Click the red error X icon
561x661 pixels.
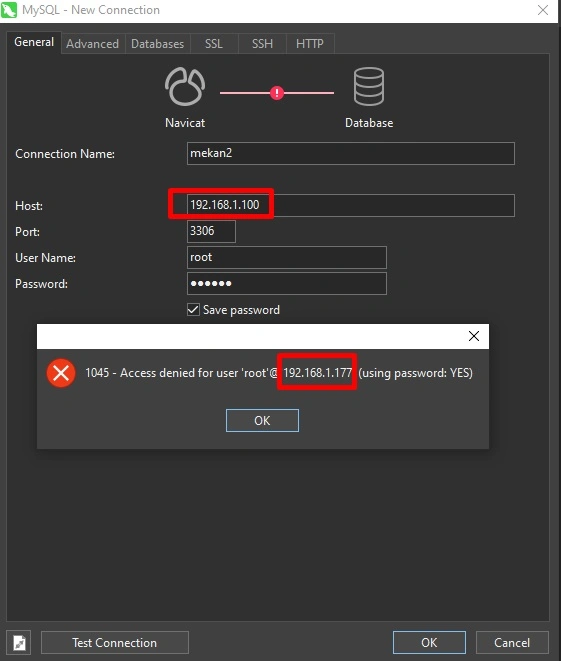coord(61,373)
